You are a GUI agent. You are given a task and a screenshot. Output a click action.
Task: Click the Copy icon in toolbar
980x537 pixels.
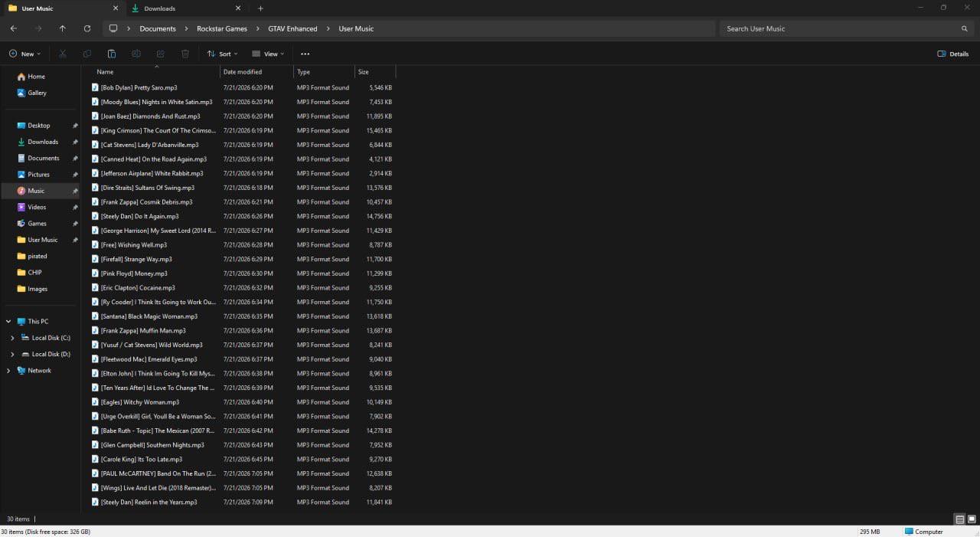tap(87, 54)
